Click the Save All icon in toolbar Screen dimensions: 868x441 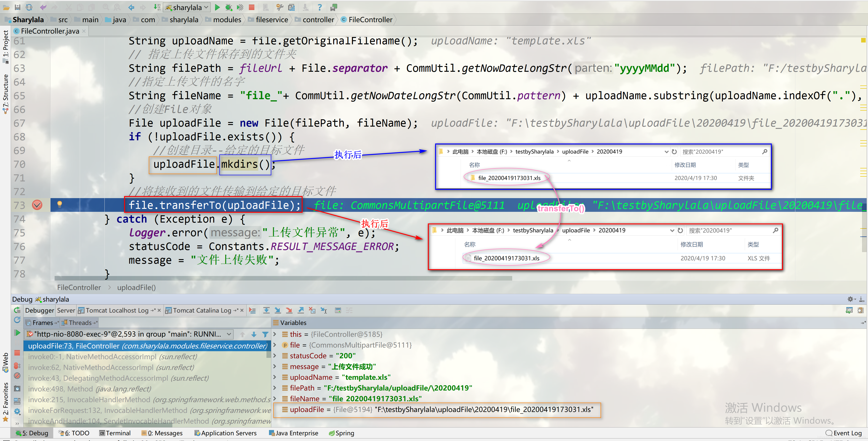tap(18, 7)
